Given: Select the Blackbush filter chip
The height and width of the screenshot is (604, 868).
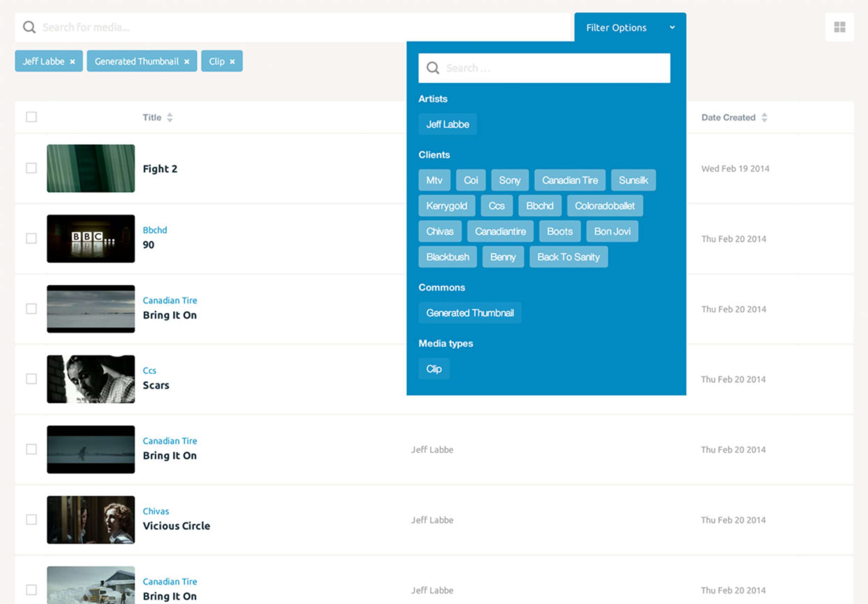Looking at the screenshot, I should [x=448, y=257].
